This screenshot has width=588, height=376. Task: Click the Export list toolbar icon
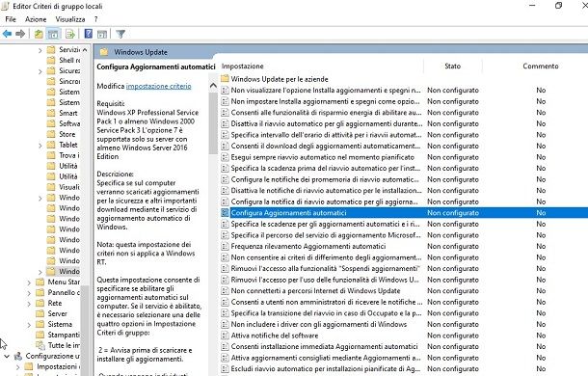70,34
